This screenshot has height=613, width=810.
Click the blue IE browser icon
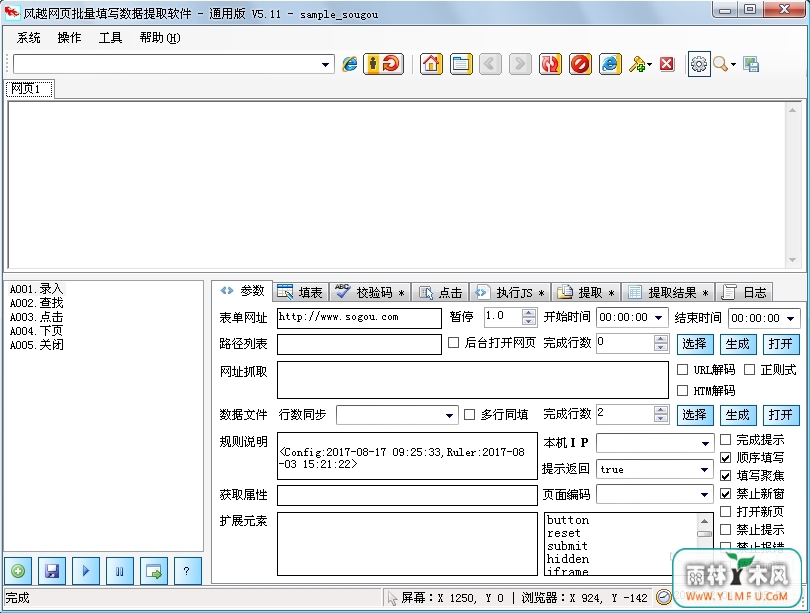pos(610,64)
